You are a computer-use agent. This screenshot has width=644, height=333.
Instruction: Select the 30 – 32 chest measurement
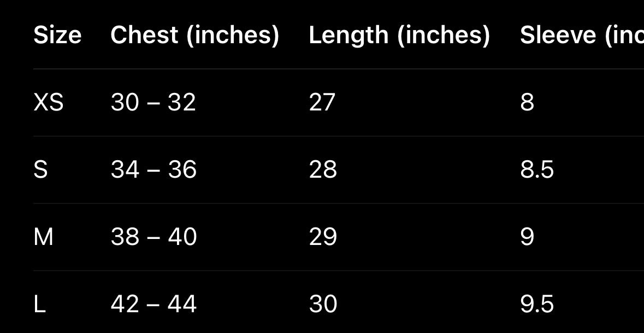153,102
